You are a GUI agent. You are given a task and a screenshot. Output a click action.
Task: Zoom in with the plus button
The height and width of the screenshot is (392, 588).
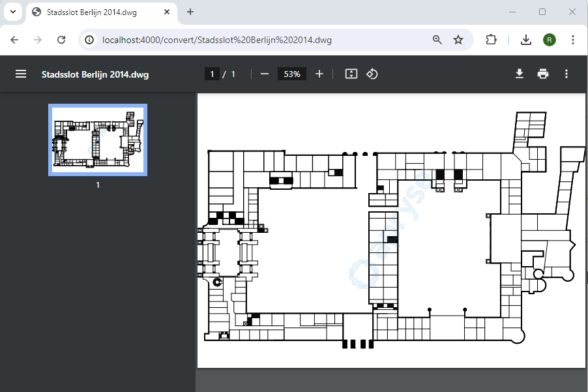[319, 74]
